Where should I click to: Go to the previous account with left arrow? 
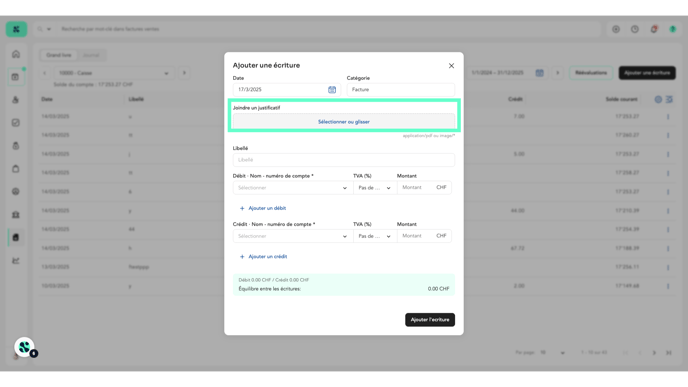[44, 73]
